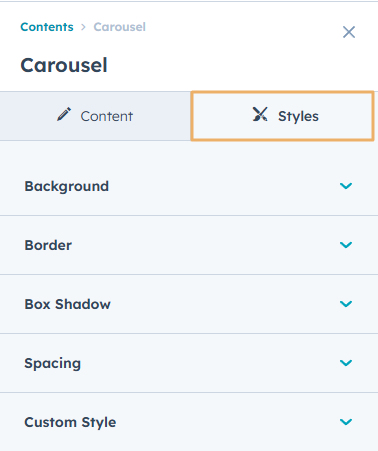The height and width of the screenshot is (451, 378).
Task: Click the breadcrumb separator arrow icon
Action: tap(83, 27)
